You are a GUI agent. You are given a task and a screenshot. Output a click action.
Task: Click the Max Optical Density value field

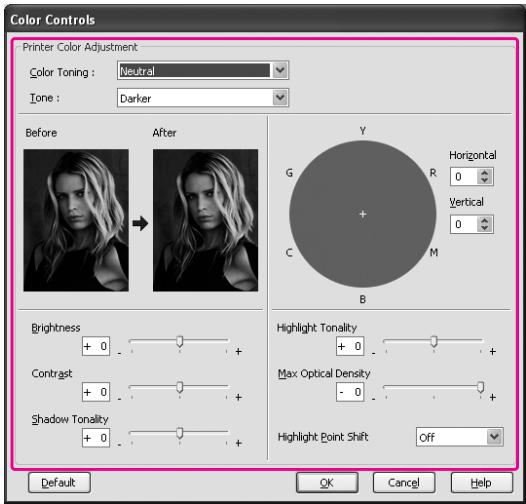coord(350,392)
